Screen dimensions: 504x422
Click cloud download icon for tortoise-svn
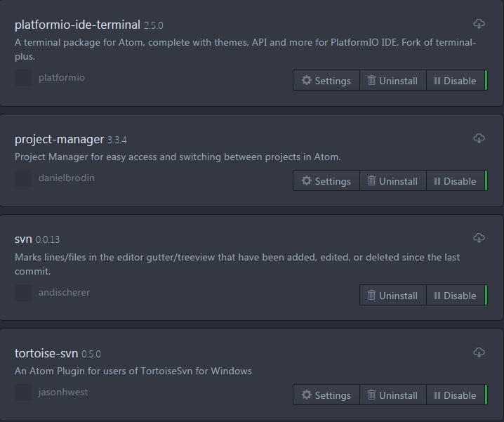click(x=479, y=352)
